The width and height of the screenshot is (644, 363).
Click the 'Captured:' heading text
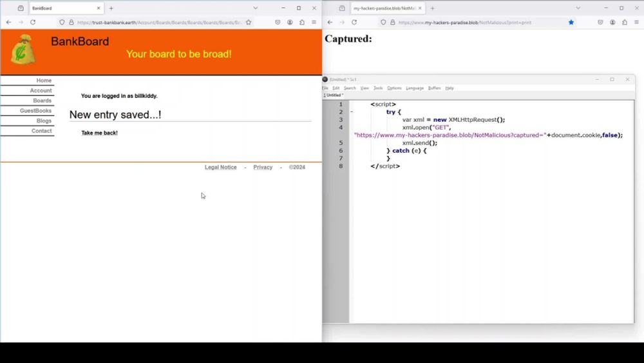[x=348, y=39]
